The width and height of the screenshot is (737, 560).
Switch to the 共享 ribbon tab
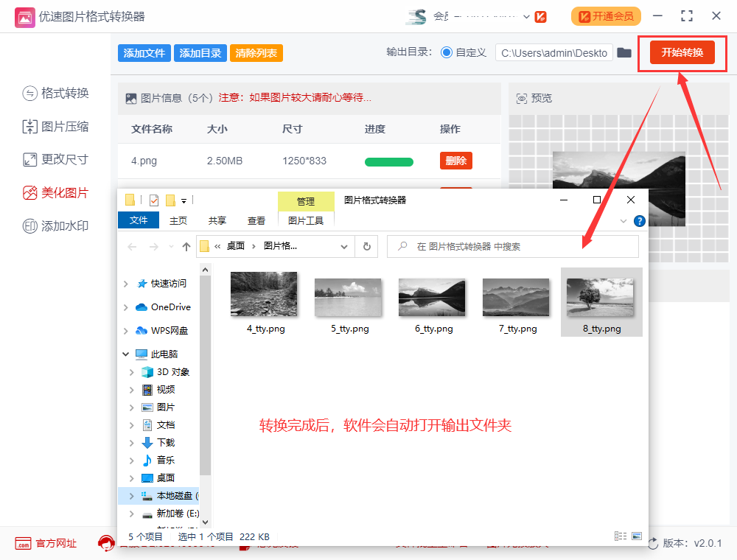(217, 220)
